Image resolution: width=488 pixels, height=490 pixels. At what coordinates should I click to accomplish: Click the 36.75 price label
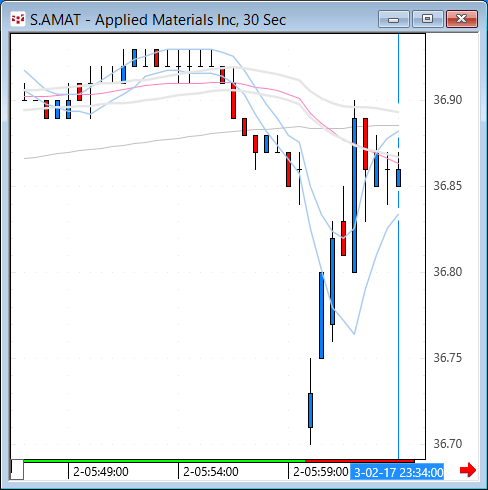coord(448,358)
